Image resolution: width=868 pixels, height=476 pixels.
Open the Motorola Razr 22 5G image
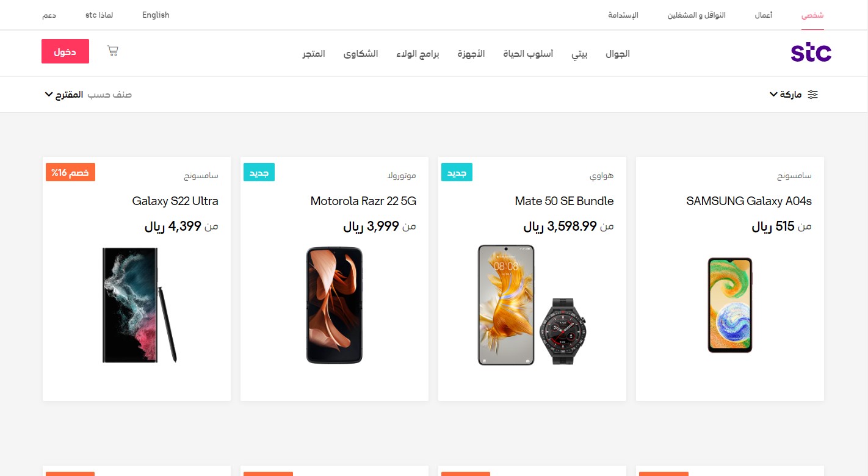coord(335,305)
